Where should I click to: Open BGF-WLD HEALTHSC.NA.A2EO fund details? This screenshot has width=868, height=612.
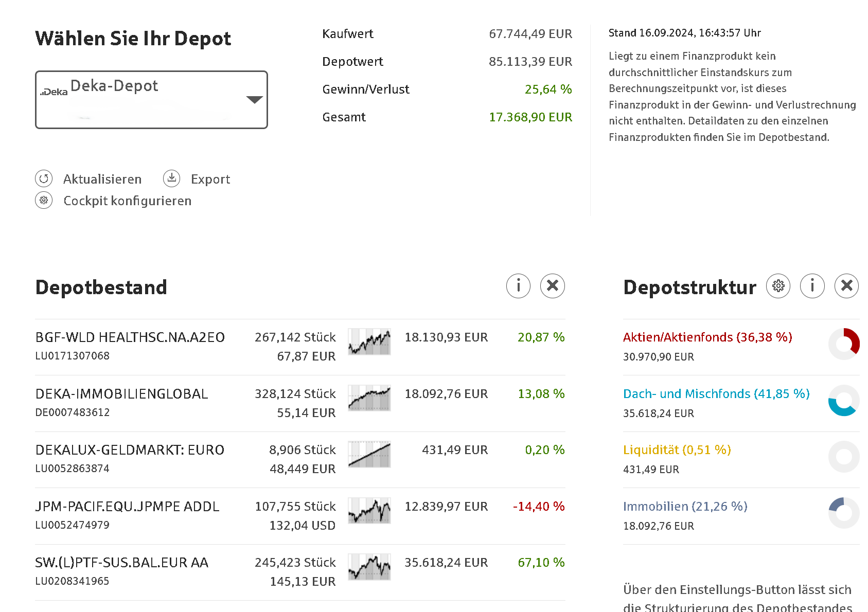pos(130,337)
